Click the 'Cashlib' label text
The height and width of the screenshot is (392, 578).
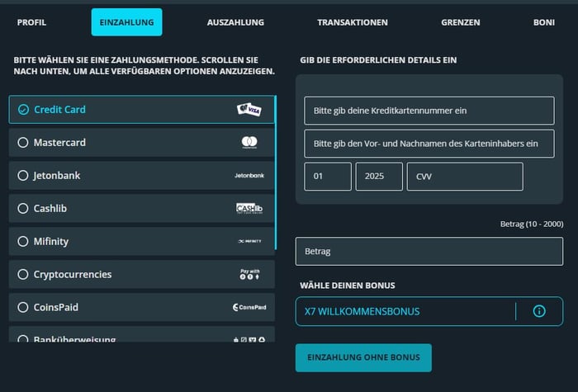pos(50,209)
